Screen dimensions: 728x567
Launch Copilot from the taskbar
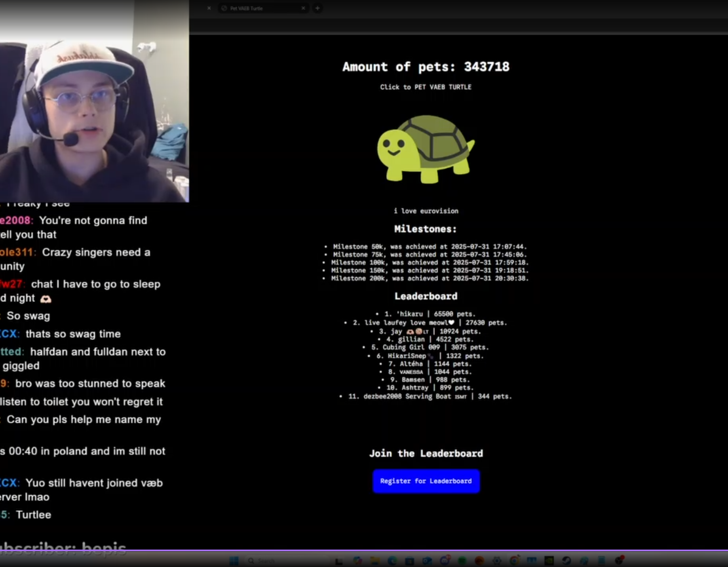(x=357, y=561)
